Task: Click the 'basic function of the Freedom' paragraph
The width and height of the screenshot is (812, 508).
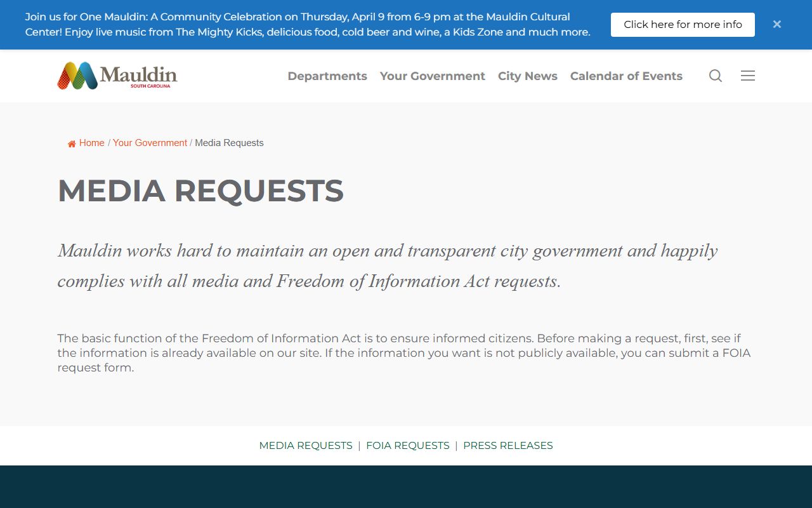Action: pyautogui.click(x=404, y=353)
